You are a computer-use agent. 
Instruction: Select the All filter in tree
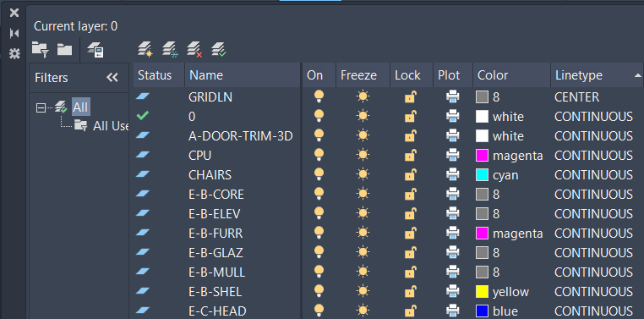coord(80,107)
